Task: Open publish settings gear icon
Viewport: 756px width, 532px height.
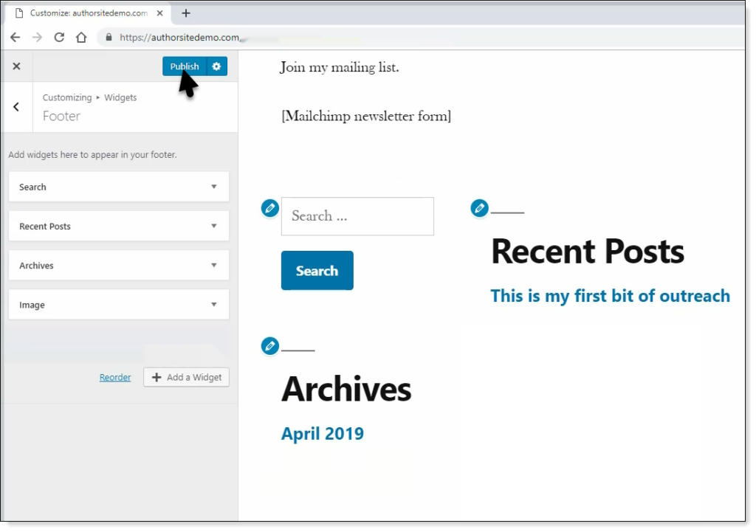Action: coord(216,66)
